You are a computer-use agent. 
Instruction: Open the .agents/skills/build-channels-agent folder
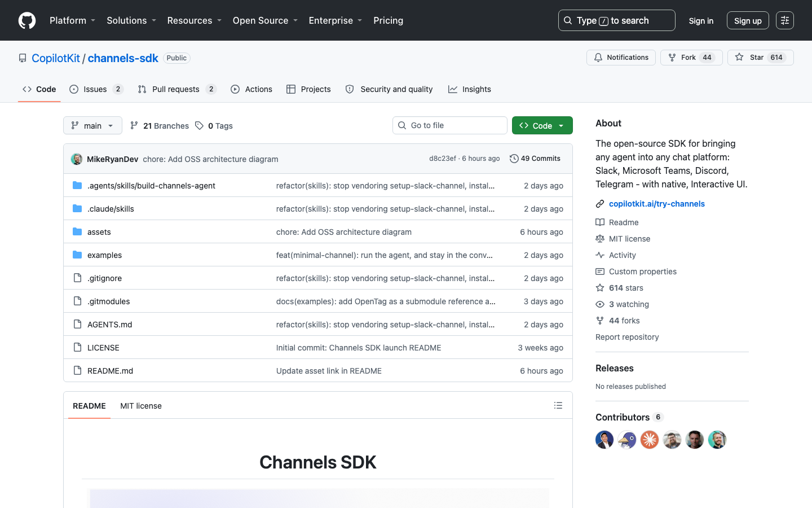(x=151, y=186)
